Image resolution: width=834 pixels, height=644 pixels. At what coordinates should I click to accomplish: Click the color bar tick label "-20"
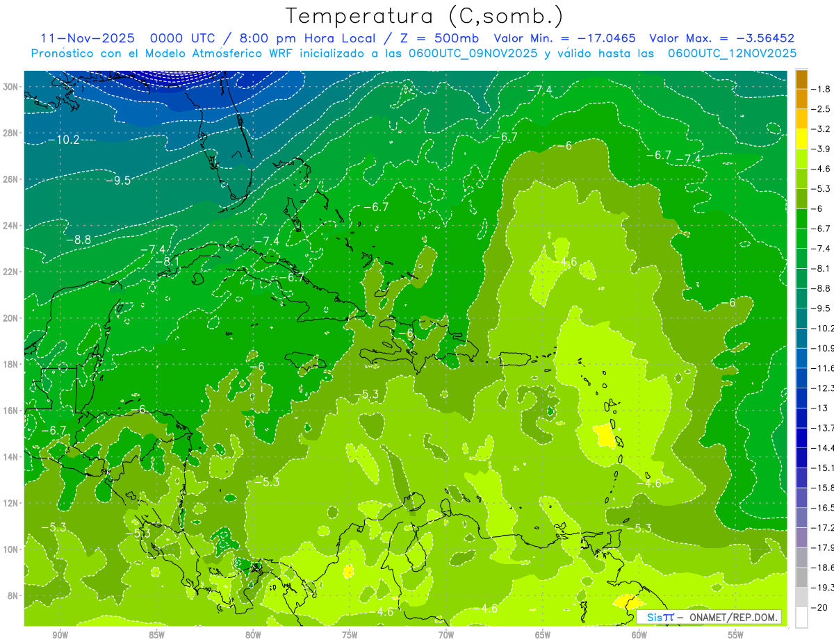tap(820, 607)
